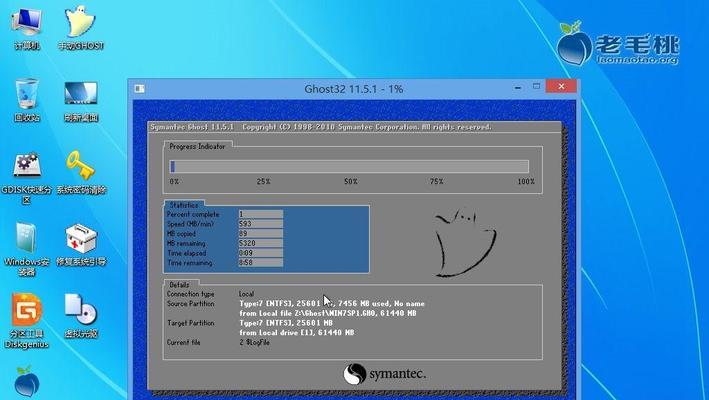Screen dimensions: 709x400
Task: Open the GDISK快速分区 partition icon
Action: tap(27, 177)
